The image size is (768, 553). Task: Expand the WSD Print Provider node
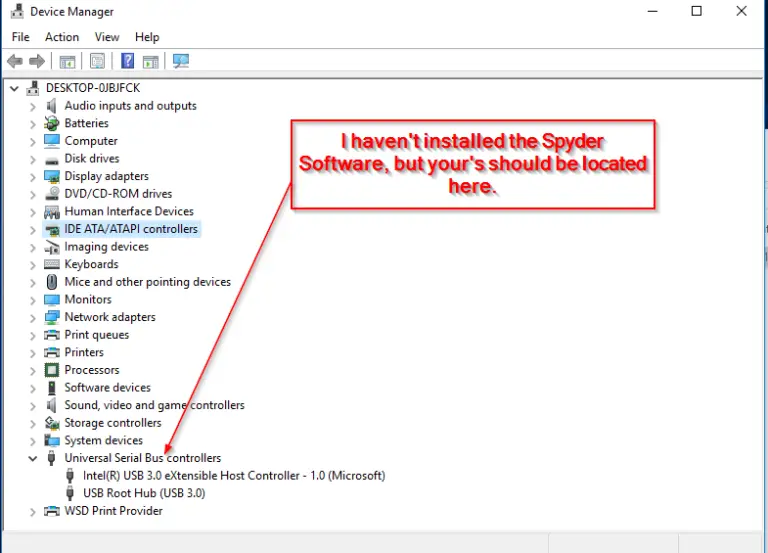click(32, 512)
